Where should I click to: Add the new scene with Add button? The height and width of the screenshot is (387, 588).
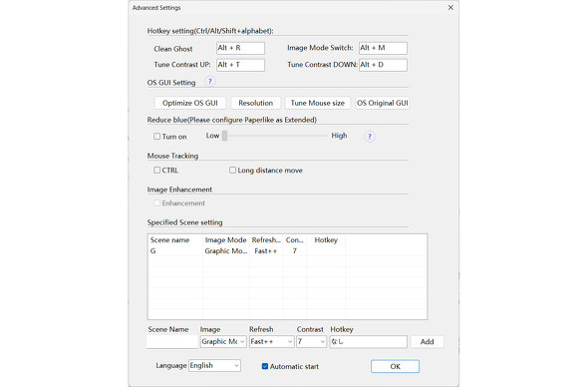click(x=428, y=341)
